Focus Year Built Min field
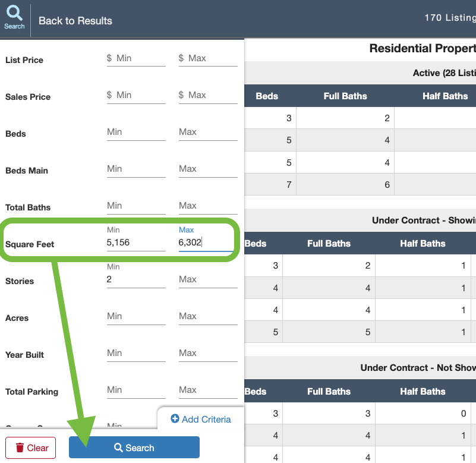The height and width of the screenshot is (463, 476). coord(136,353)
